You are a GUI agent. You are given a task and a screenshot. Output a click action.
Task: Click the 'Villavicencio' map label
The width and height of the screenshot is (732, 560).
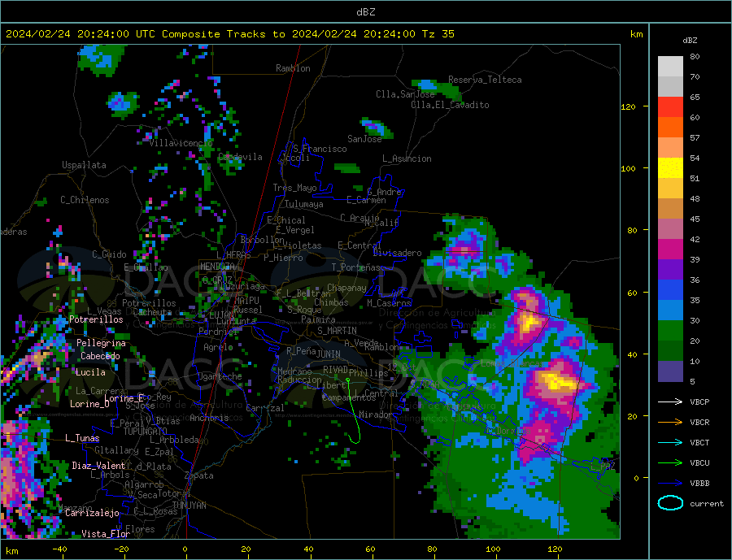181,143
